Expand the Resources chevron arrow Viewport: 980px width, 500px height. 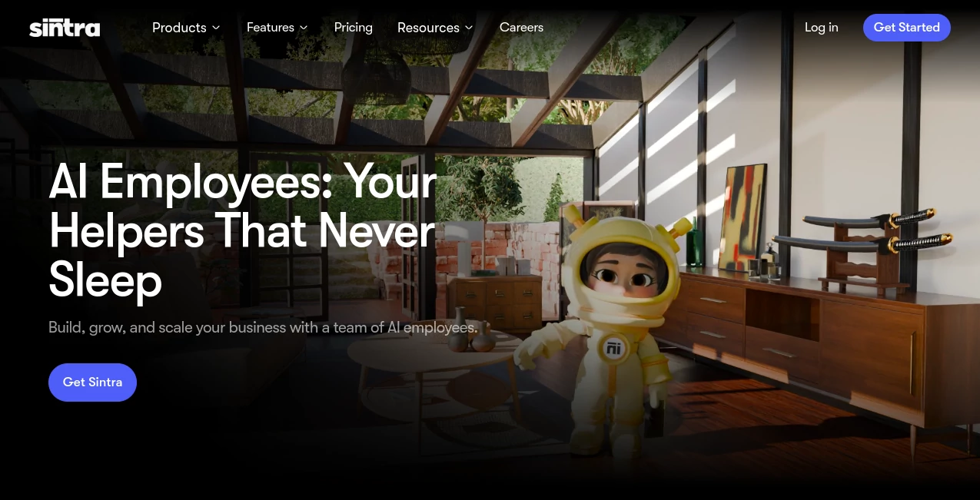(469, 28)
